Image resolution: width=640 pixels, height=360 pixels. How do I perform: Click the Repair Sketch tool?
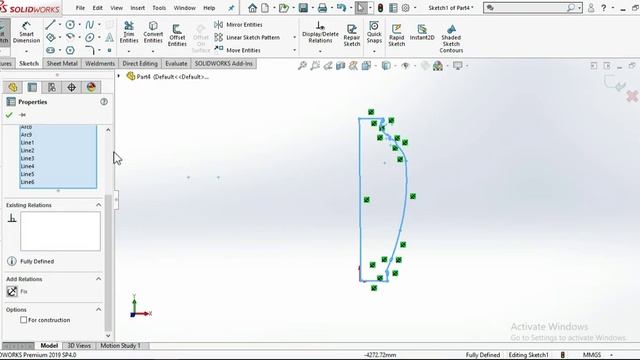(351, 35)
